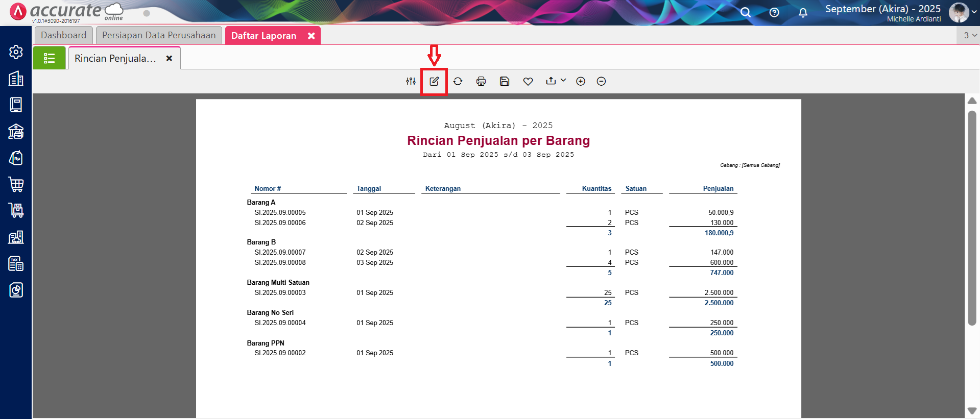
Task: Open the notifications bell
Action: click(803, 13)
